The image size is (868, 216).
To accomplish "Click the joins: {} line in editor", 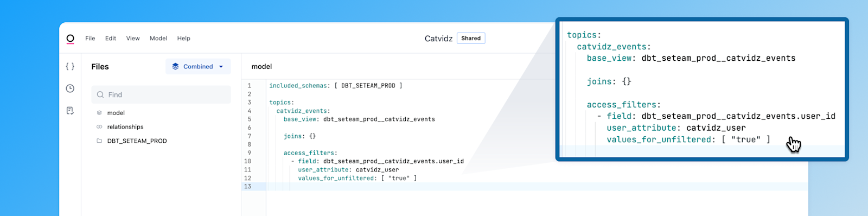I will (x=299, y=136).
